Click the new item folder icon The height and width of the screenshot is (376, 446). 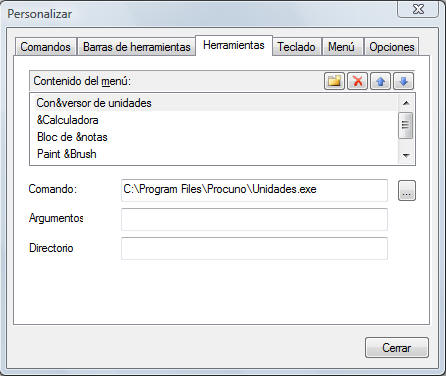(334, 81)
